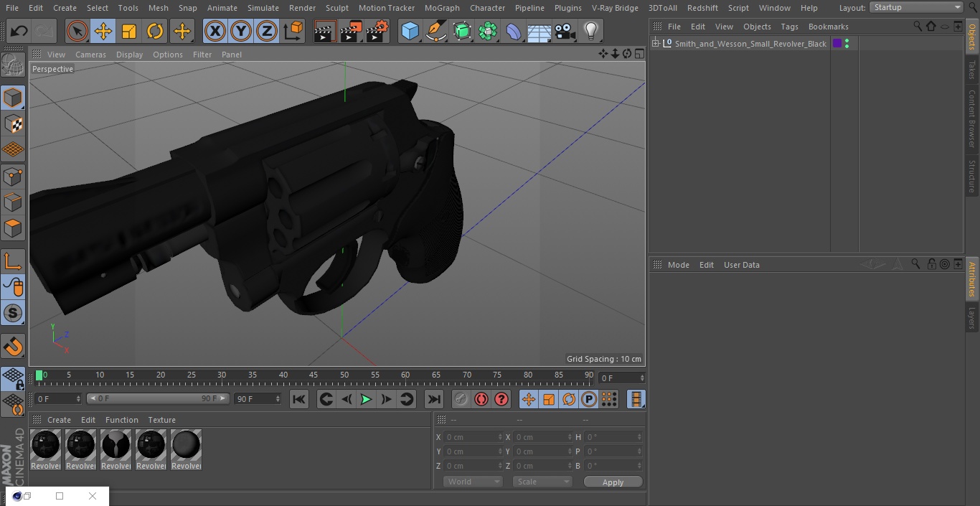Go to start of animation
Screen dimensions: 980x506
point(299,399)
